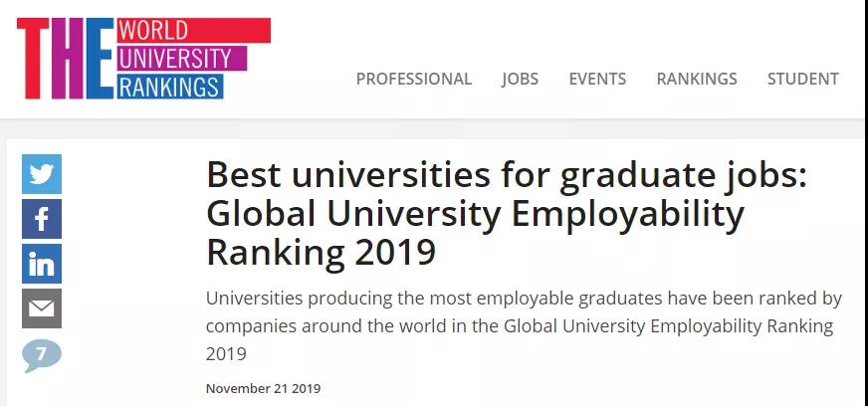This screenshot has height=406, width=868.
Task: Share article on Facebook icon
Action: click(x=42, y=219)
